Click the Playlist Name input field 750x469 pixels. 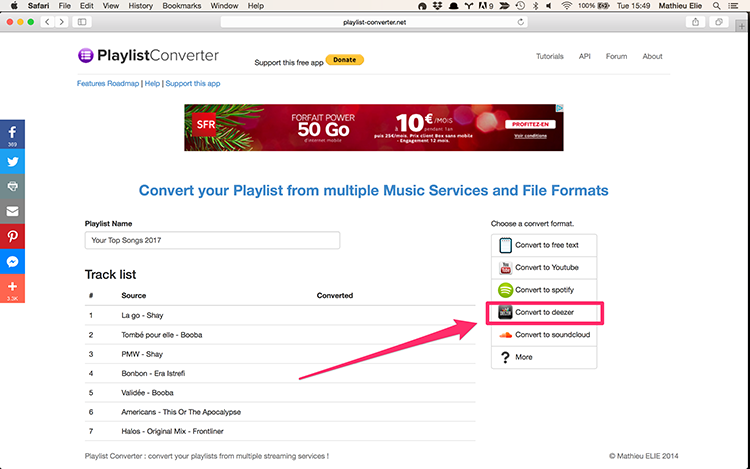pos(212,240)
